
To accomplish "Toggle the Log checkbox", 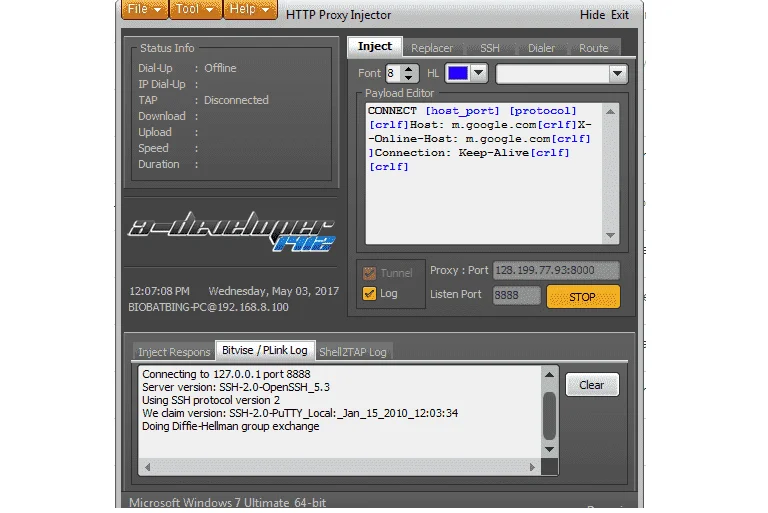I will point(369,293).
